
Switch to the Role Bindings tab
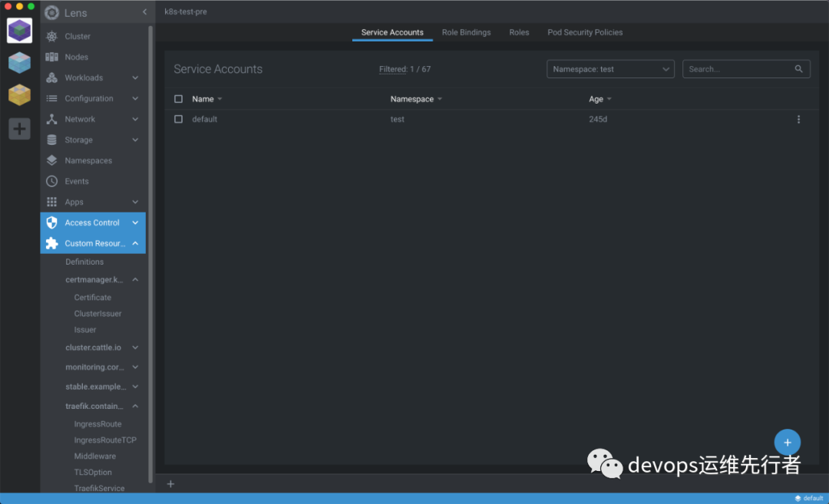(x=467, y=32)
